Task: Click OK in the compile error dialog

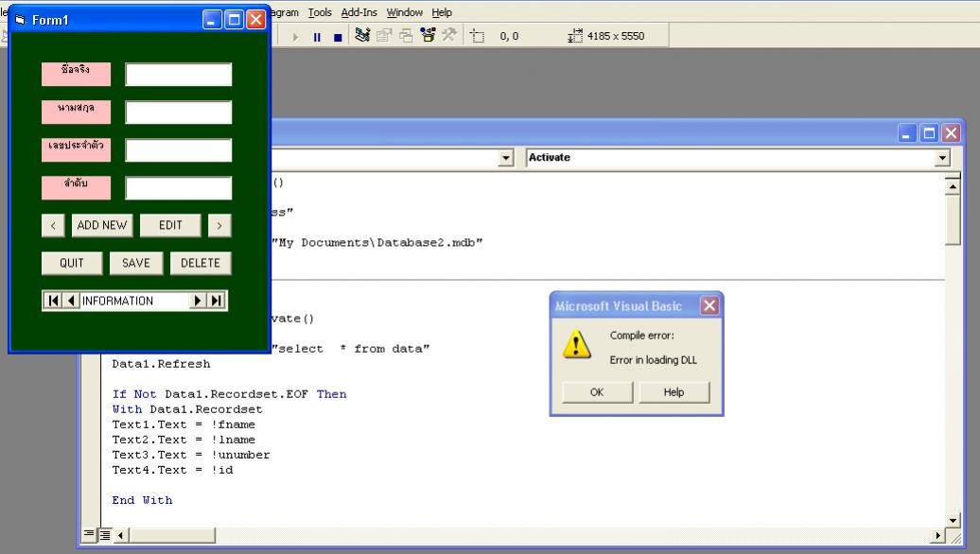Action: [x=597, y=392]
